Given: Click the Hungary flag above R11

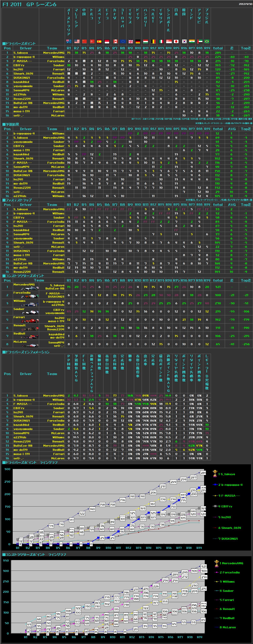Looking at the screenshot, I should [x=146, y=41].
